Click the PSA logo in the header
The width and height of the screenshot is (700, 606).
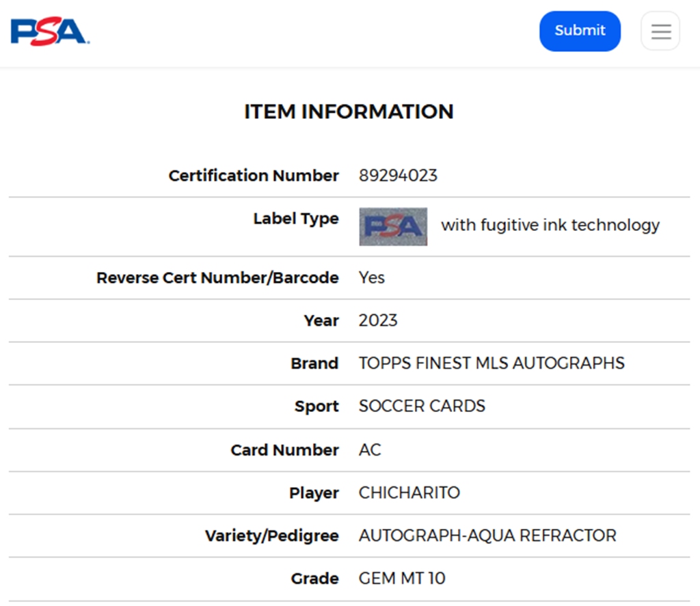[50, 31]
